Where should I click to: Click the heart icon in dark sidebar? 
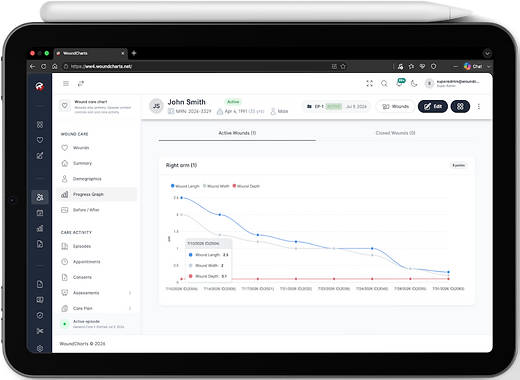coord(40,140)
